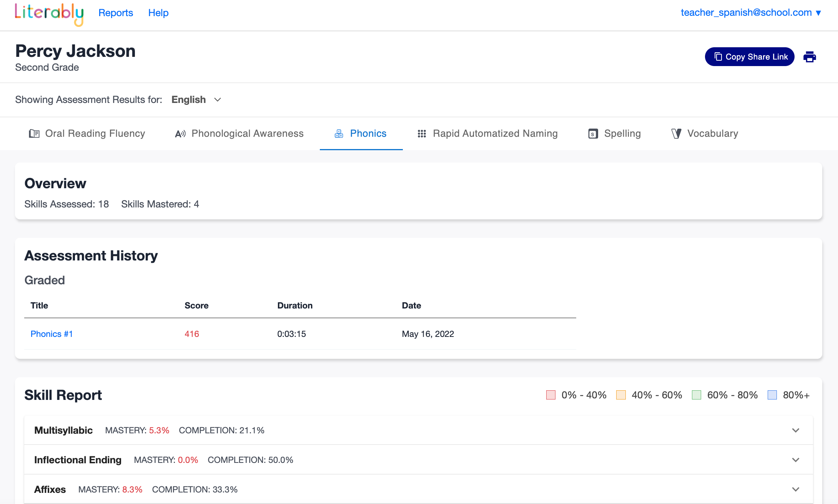
Task: Switch to the Phonological Awareness tab
Action: [239, 134]
